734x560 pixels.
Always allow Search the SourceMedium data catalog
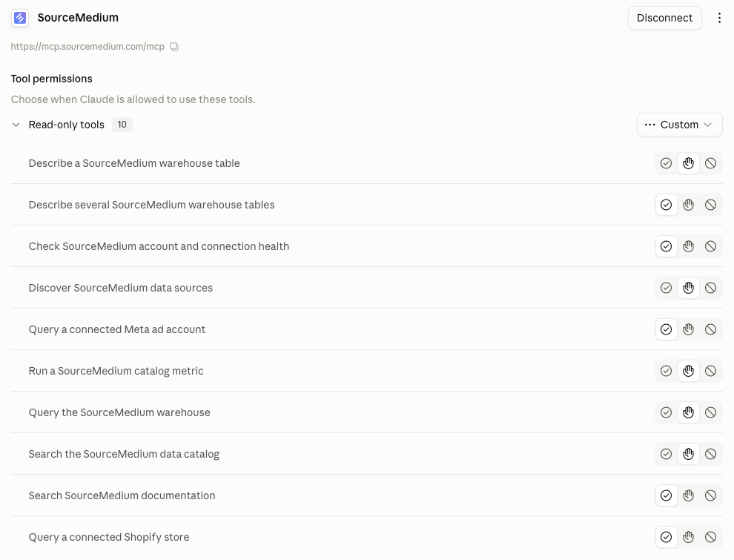pos(666,454)
